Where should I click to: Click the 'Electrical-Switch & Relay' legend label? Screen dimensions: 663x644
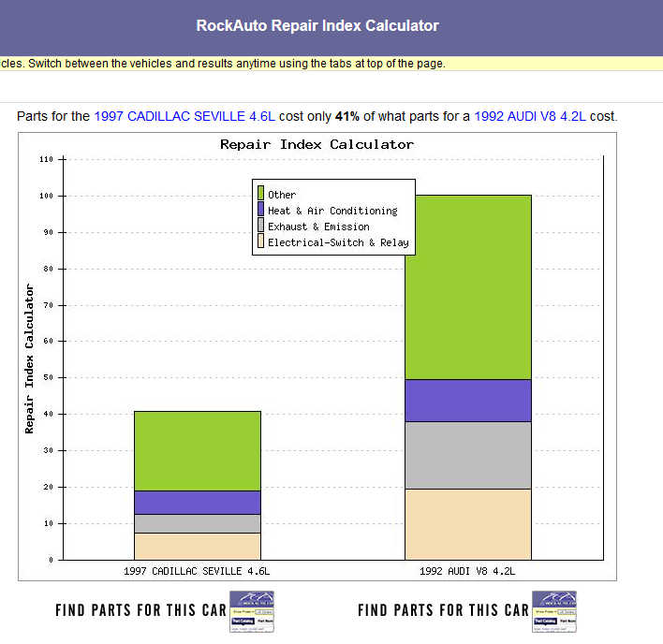338,243
